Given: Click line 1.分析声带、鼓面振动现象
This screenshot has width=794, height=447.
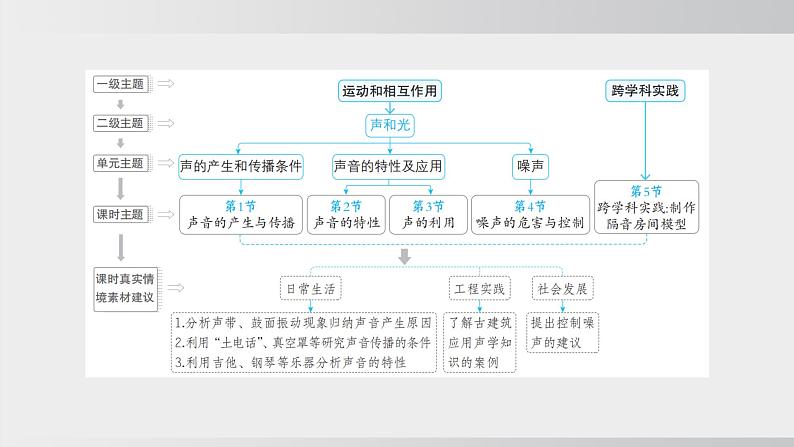Looking at the screenshot, I should tap(303, 323).
